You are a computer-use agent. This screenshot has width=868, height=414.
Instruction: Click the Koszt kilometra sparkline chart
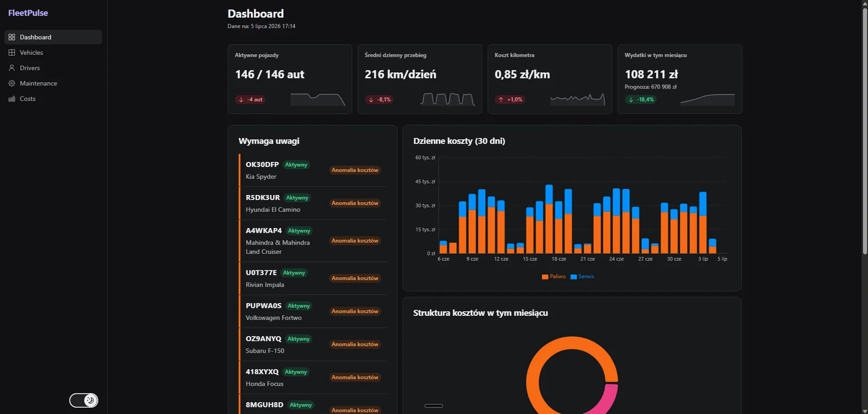578,99
